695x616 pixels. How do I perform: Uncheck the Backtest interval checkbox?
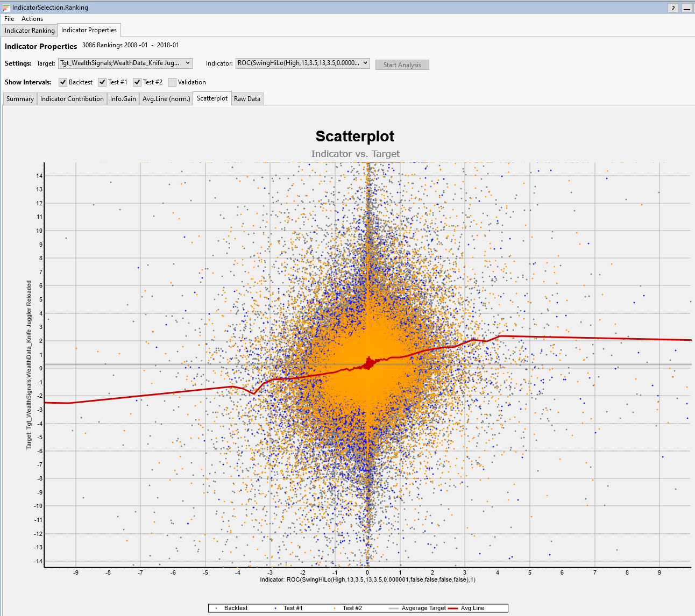coord(63,82)
